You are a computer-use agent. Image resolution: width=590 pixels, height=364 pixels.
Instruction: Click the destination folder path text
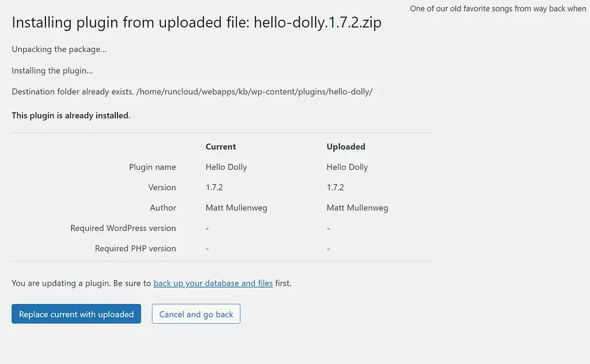[x=192, y=91]
